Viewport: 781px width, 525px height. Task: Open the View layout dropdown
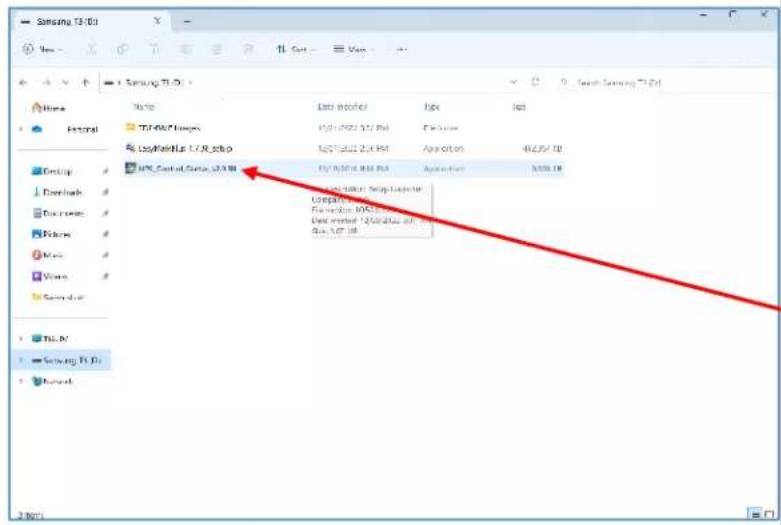tap(353, 49)
